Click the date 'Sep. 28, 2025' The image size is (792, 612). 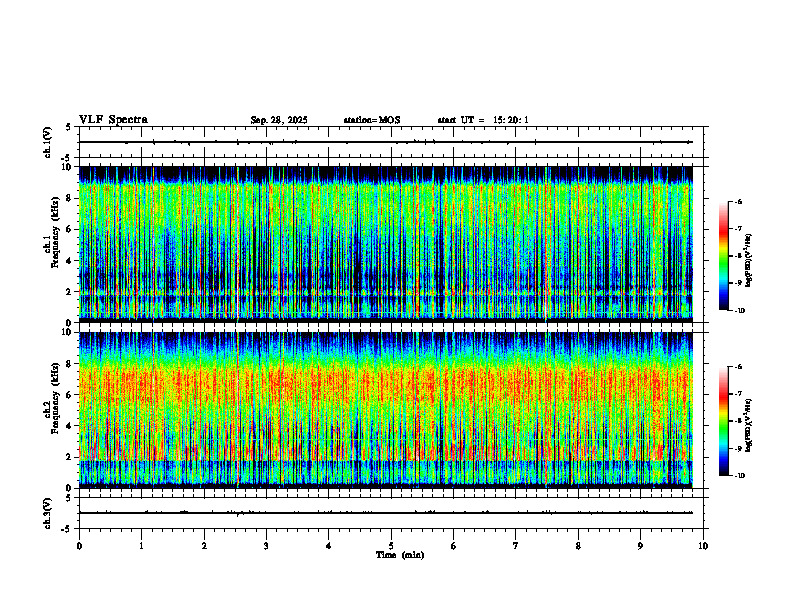tap(279, 120)
